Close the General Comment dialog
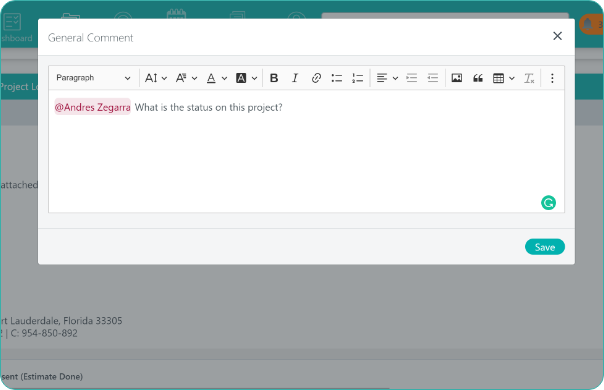This screenshot has width=604, height=390. (x=557, y=36)
